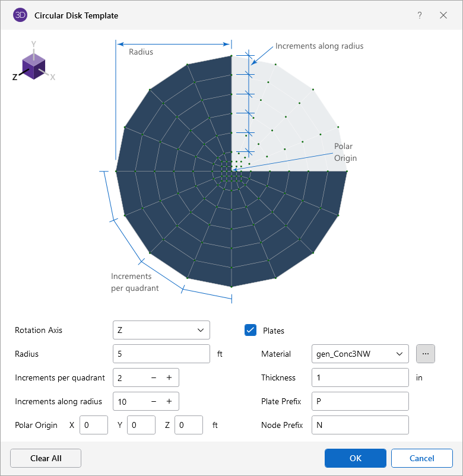Select the Thickness input field
This screenshot has width=463, height=476.
tap(359, 377)
